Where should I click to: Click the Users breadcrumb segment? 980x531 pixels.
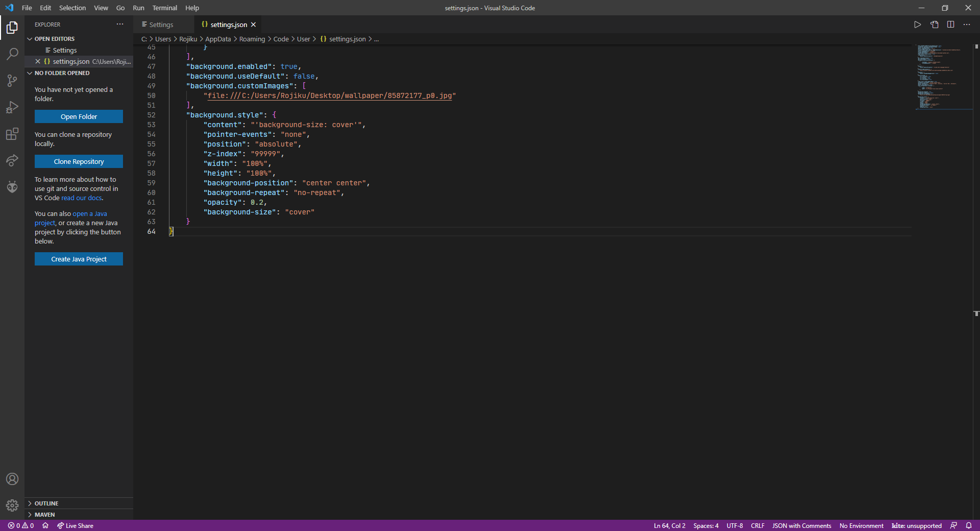click(163, 39)
